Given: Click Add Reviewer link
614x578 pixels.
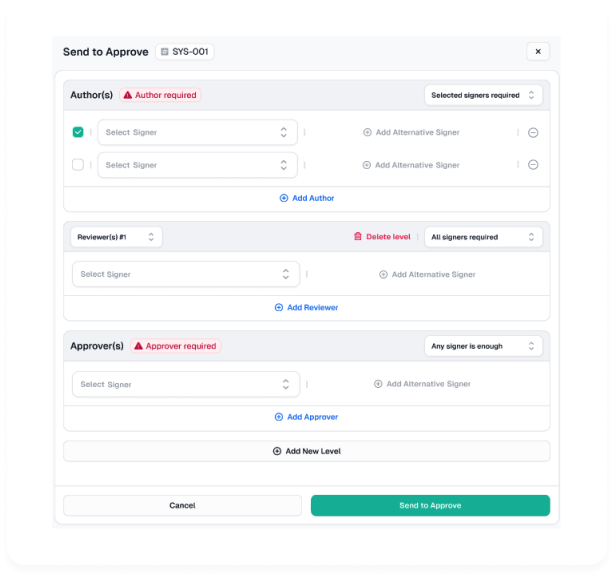Looking at the screenshot, I should 306,307.
